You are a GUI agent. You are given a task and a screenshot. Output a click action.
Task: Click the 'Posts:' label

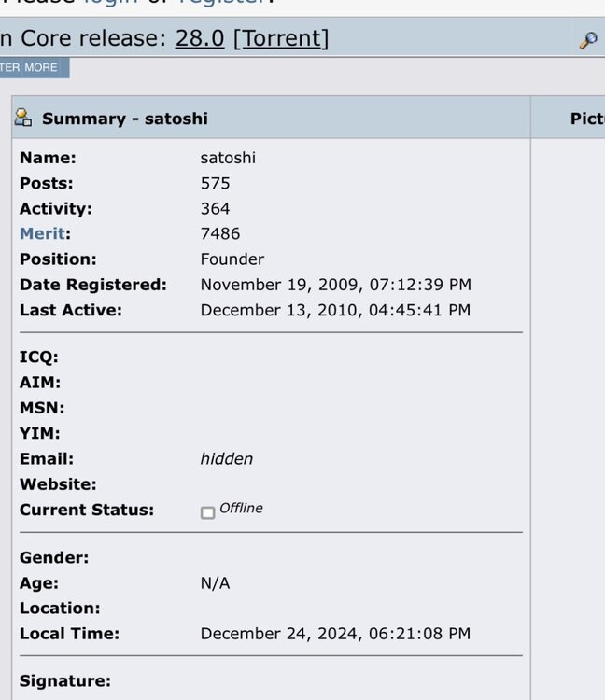tap(47, 183)
